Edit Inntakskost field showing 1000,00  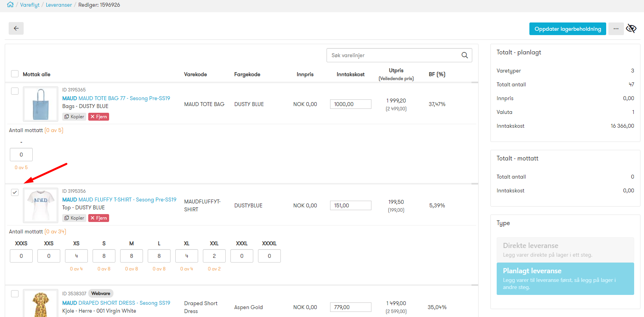351,104
